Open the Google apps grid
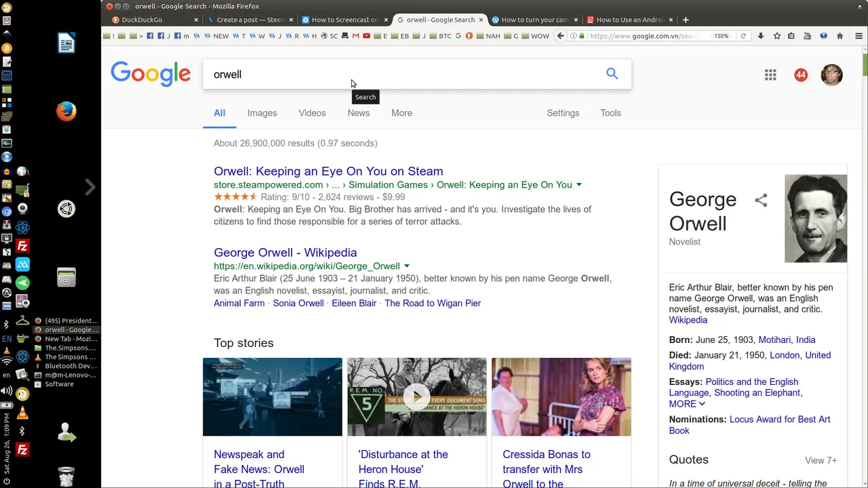Image resolution: width=868 pixels, height=488 pixels. (770, 75)
